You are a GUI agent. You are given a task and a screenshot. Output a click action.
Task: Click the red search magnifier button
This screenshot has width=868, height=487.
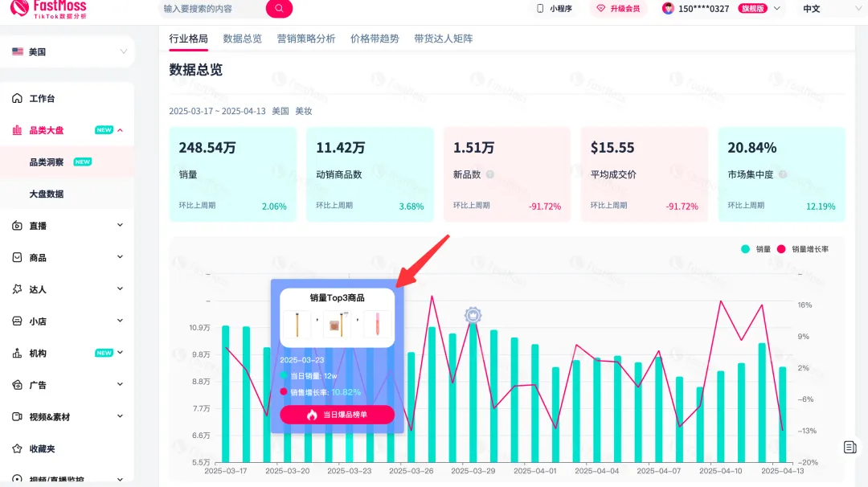pyautogui.click(x=279, y=8)
